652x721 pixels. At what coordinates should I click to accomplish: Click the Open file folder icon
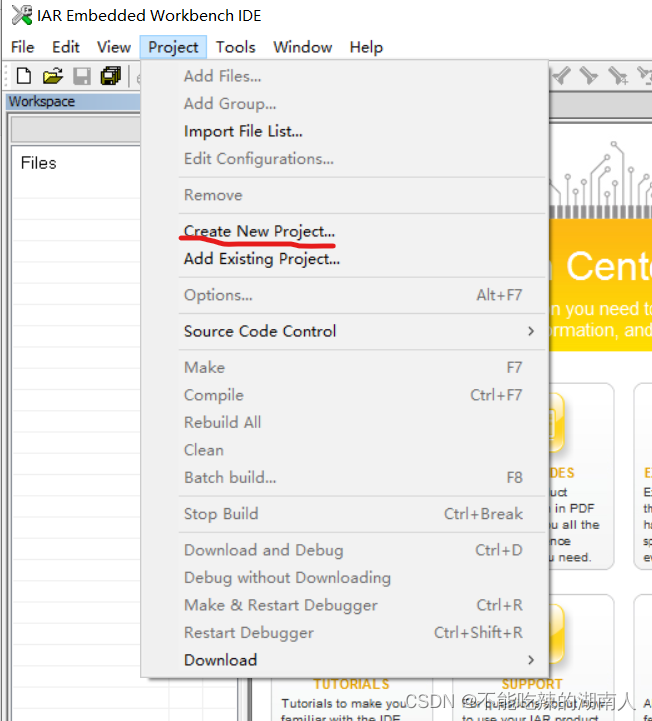[53, 75]
